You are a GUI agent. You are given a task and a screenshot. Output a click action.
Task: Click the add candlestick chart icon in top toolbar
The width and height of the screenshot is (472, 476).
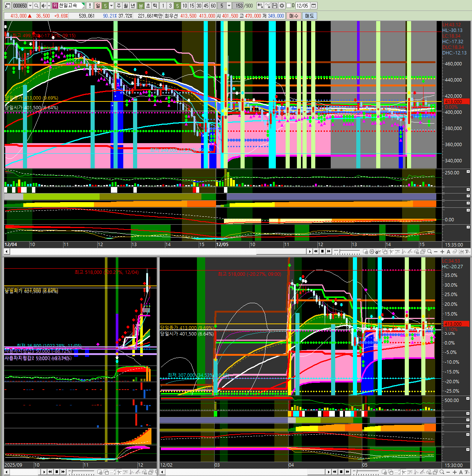pyautogui.click(x=260, y=6)
